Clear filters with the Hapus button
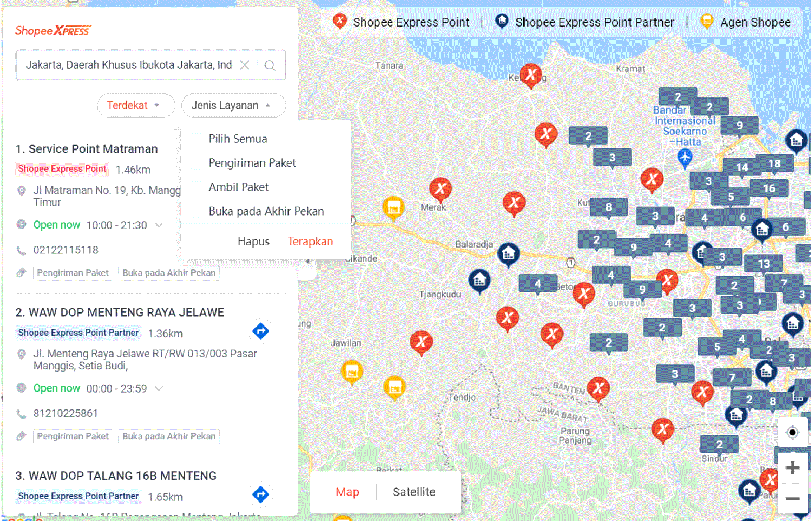The image size is (812, 521). point(253,241)
